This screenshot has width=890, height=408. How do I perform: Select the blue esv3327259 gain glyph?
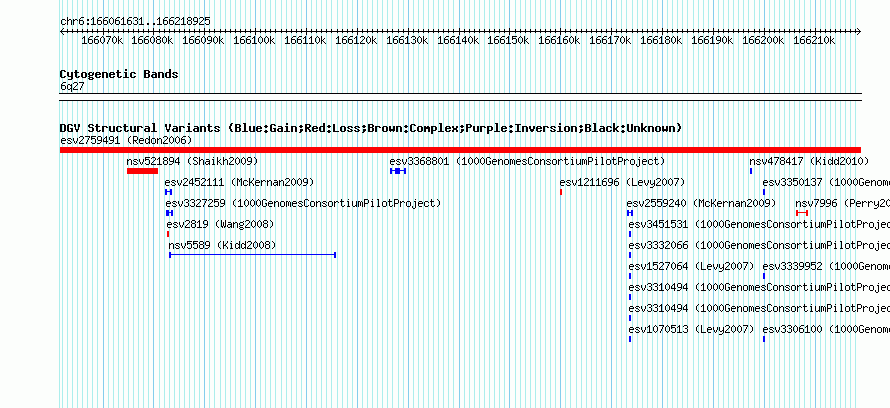tap(169, 213)
